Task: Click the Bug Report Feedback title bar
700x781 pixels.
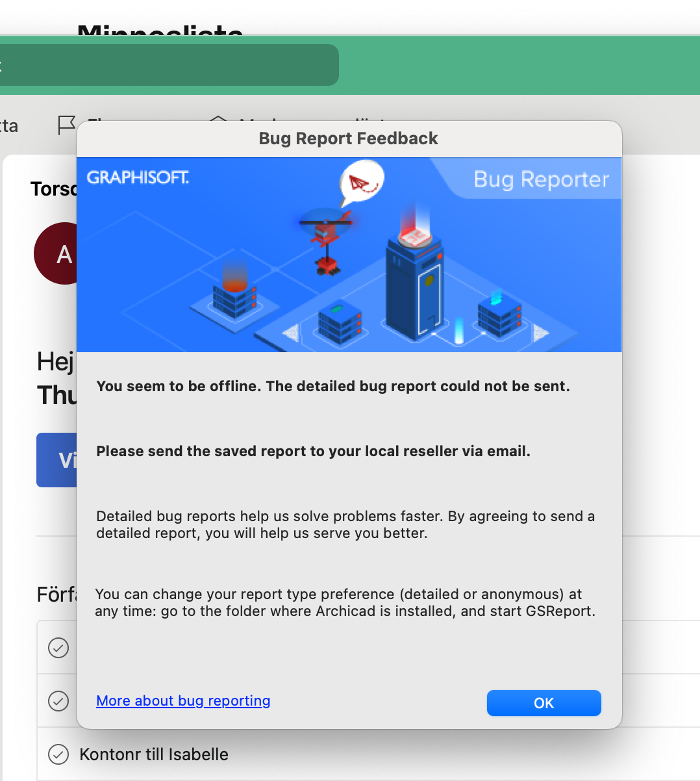Action: click(349, 138)
